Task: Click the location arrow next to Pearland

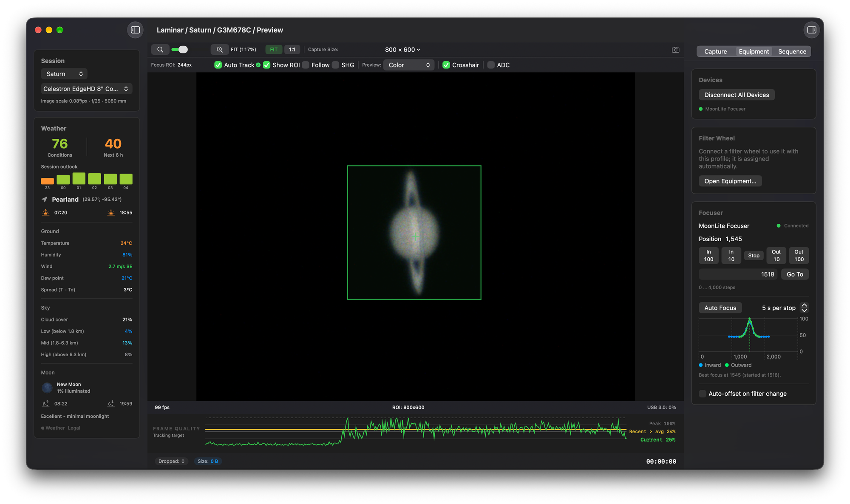Action: pos(44,199)
